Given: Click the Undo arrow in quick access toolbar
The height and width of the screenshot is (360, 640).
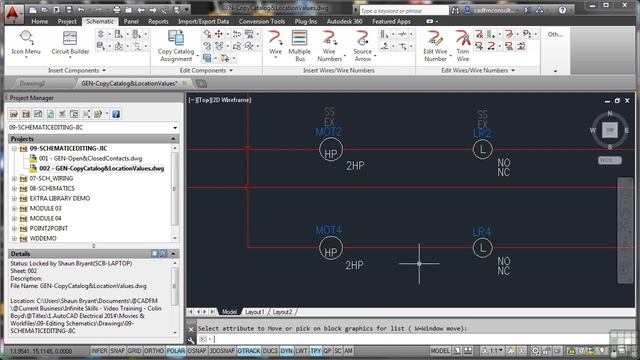Looking at the screenshot, I should (x=81, y=10).
